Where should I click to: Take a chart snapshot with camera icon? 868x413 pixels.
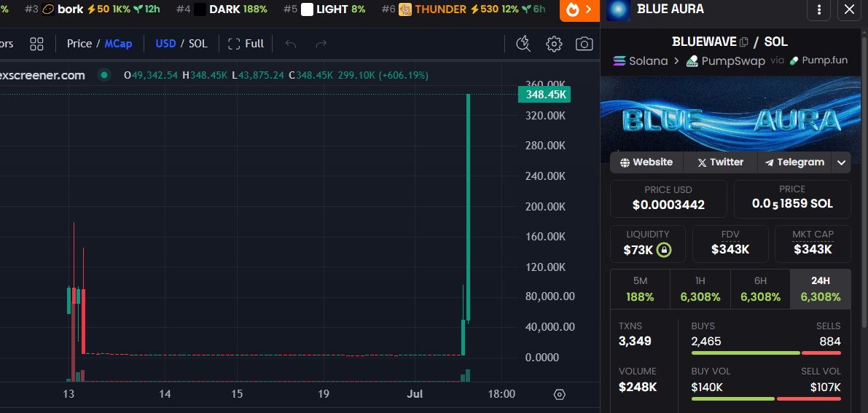coord(584,44)
